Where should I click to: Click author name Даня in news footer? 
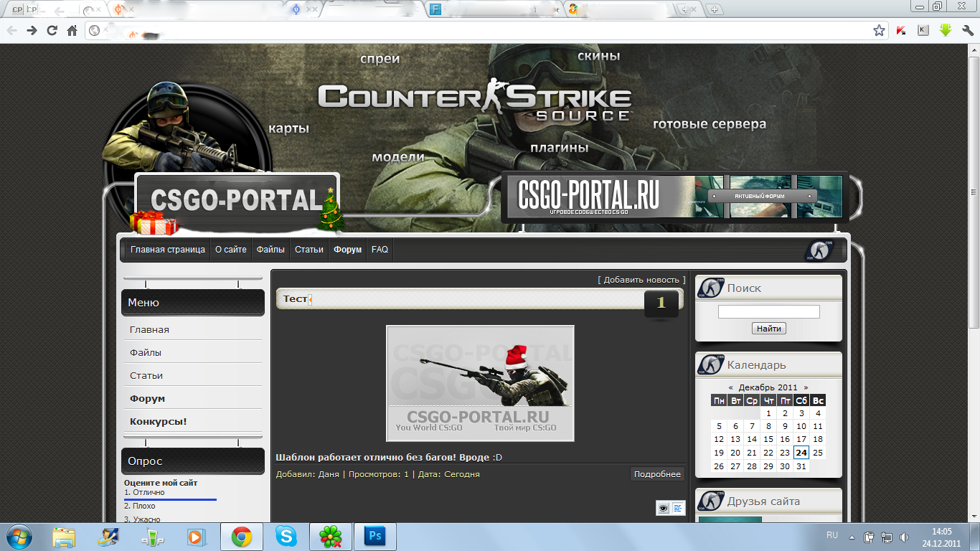pyautogui.click(x=329, y=474)
